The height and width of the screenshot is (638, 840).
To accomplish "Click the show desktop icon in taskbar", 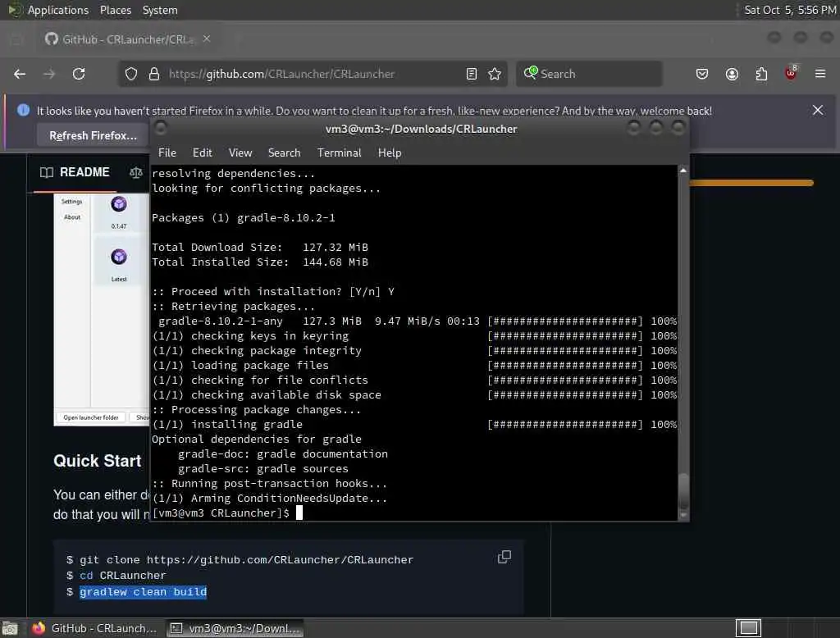I will pos(10,628).
